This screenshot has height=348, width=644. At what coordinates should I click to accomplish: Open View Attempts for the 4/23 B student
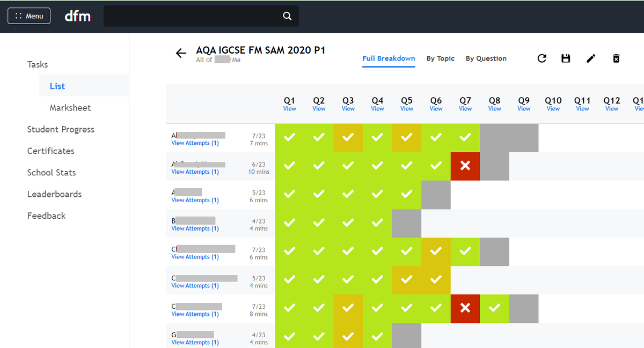tap(195, 229)
